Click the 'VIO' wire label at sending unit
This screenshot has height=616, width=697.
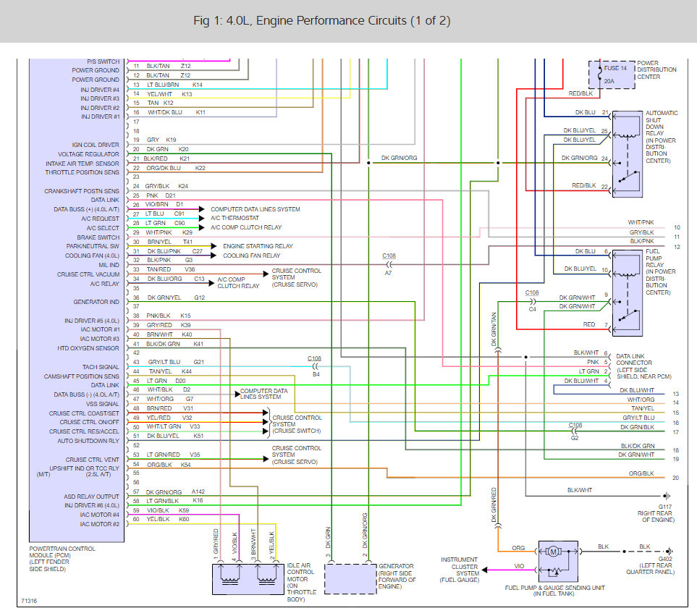click(519, 566)
